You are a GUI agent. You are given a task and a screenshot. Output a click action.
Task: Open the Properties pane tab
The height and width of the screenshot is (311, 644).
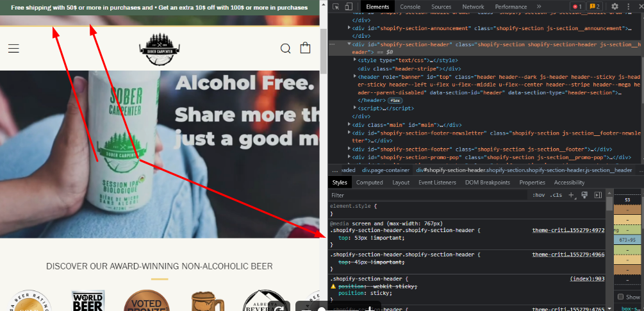tap(532, 182)
